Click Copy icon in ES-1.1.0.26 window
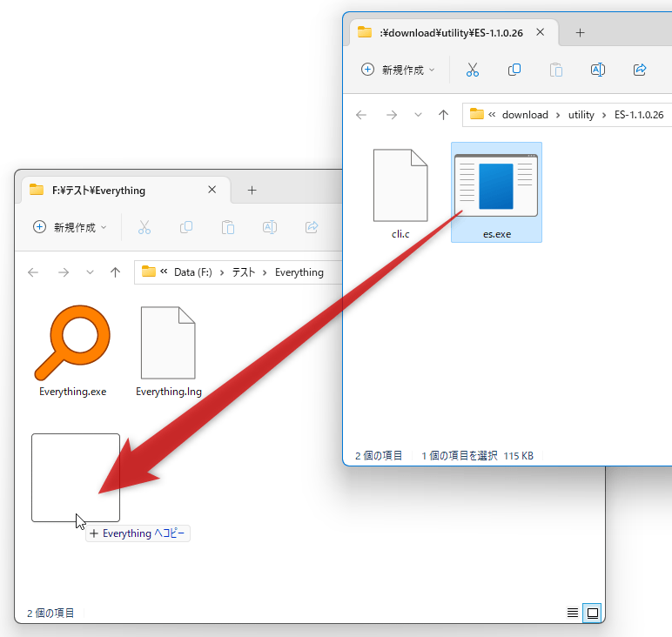Image resolution: width=672 pixels, height=637 pixels. pos(514,70)
